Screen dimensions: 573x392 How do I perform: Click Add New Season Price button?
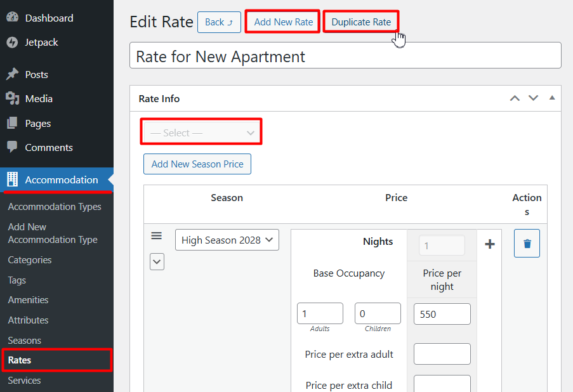click(197, 164)
